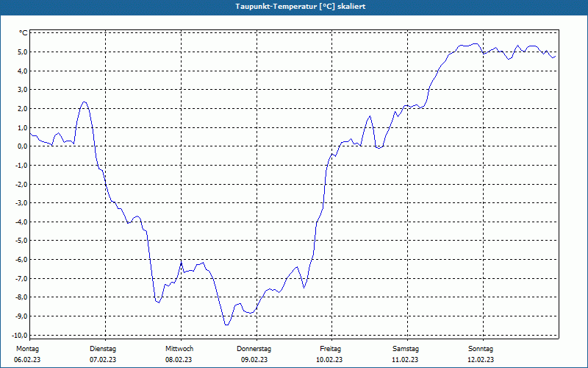588x368 pixels.
Task: Click the Donnerstag day label
Action: 254,349
